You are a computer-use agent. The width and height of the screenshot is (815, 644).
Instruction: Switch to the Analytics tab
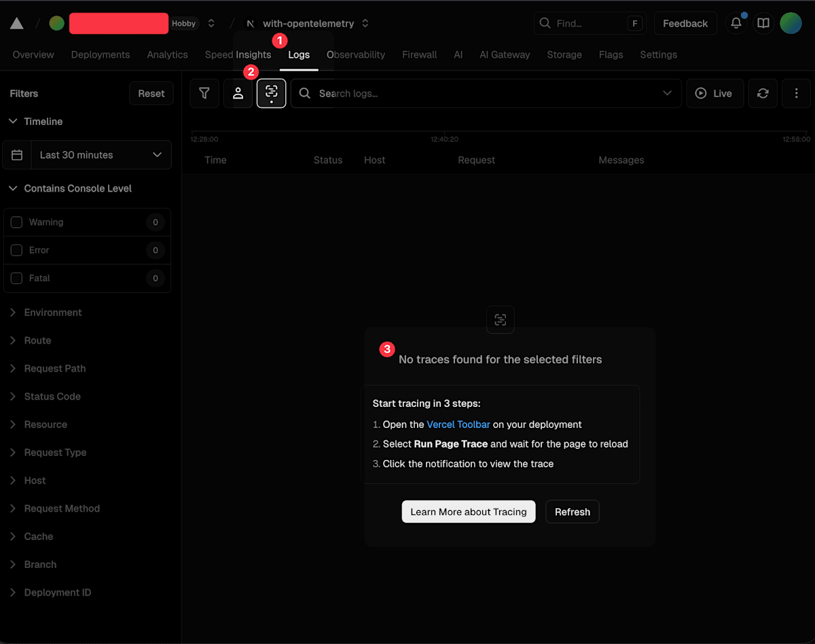click(x=167, y=54)
